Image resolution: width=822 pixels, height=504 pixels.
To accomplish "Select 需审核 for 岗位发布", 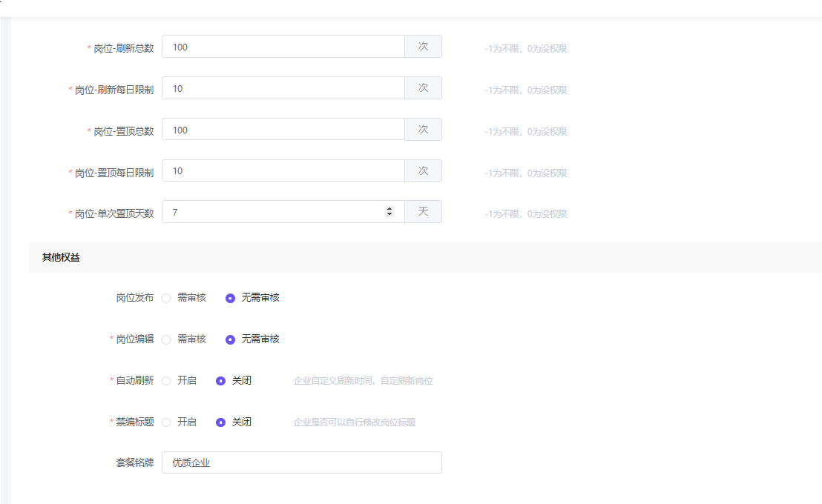I will [167, 298].
